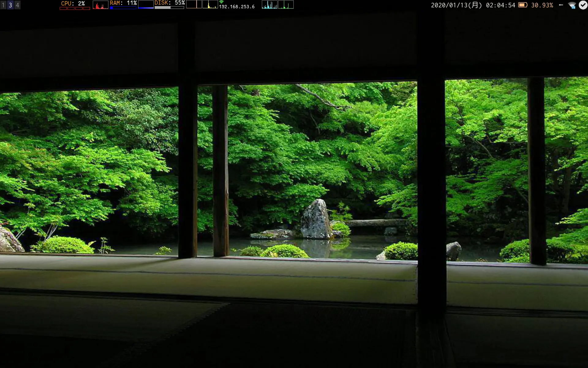
Task: Click the IP address 192.168.253.6
Action: tap(237, 7)
